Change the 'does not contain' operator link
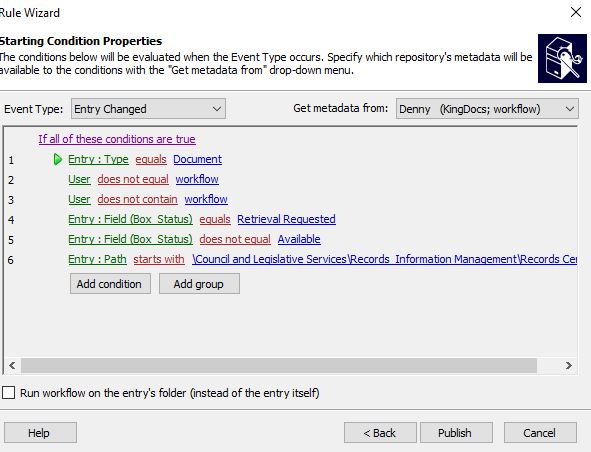This screenshot has width=591, height=452. (x=137, y=199)
